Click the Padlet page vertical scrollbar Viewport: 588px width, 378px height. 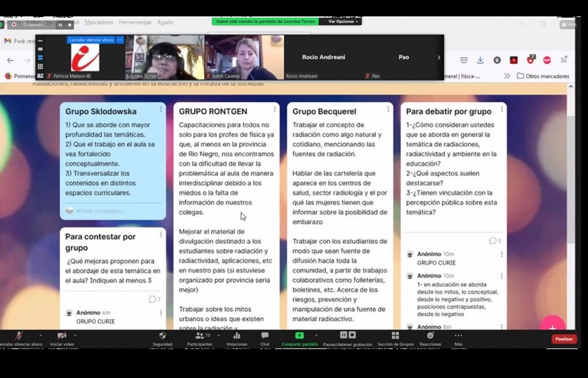(571, 180)
